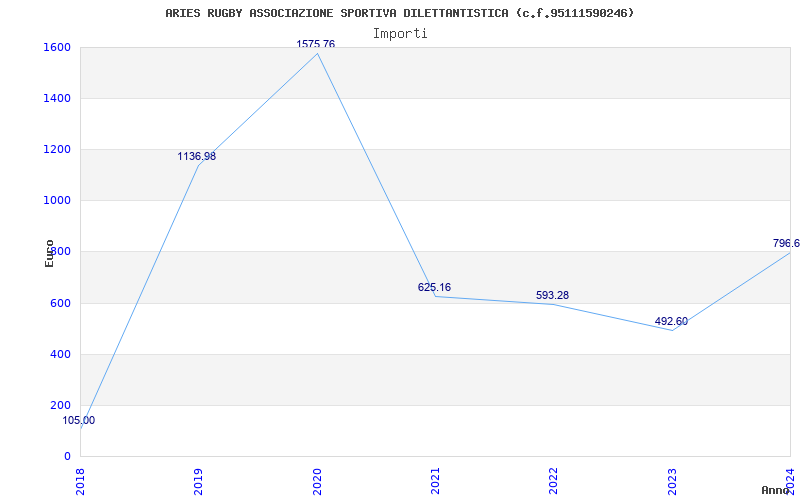Click the 1400 y-axis tick label
800x500 pixels.
click(55, 98)
